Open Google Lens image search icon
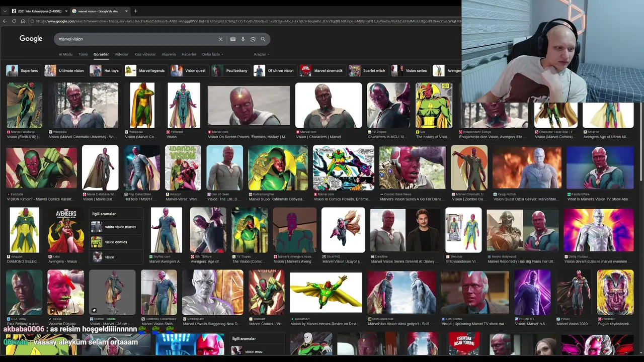This screenshot has height=362, width=644. 253,39
